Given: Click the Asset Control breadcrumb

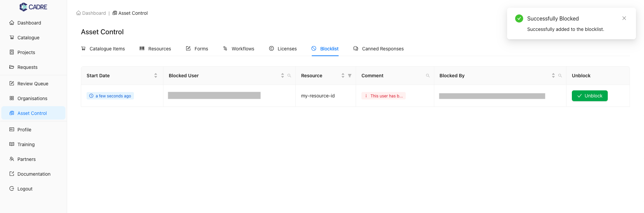Looking at the screenshot, I should [x=130, y=13].
